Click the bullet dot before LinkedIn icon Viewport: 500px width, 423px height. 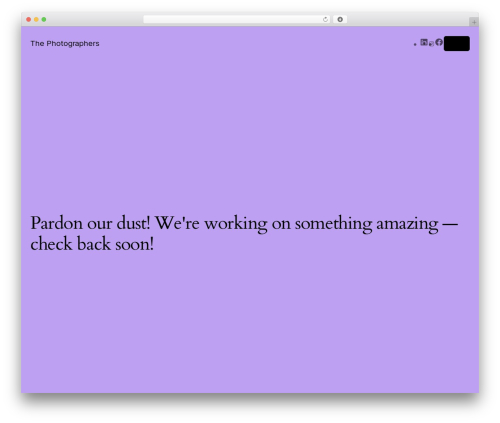415,44
